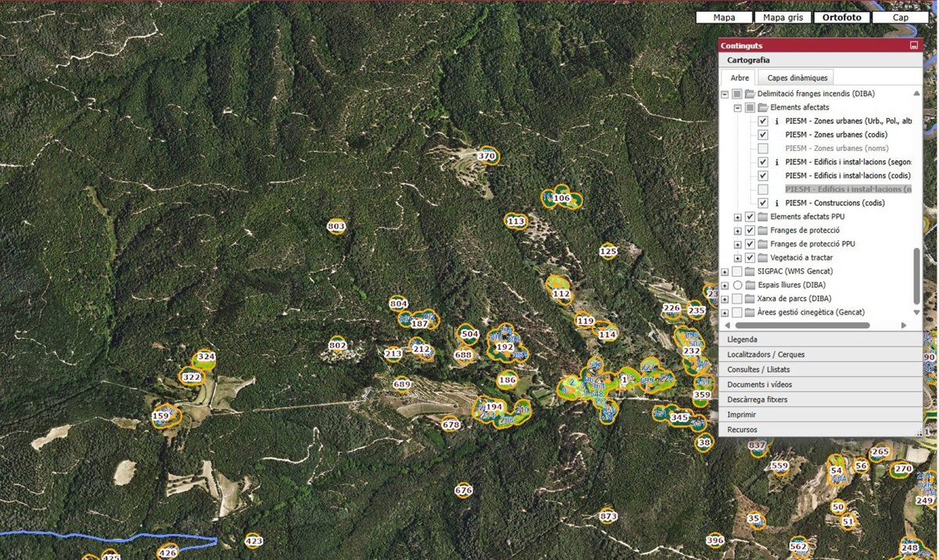Click the layer tree horizontal scrollbar
The height and width of the screenshot is (560, 939).
805,325
